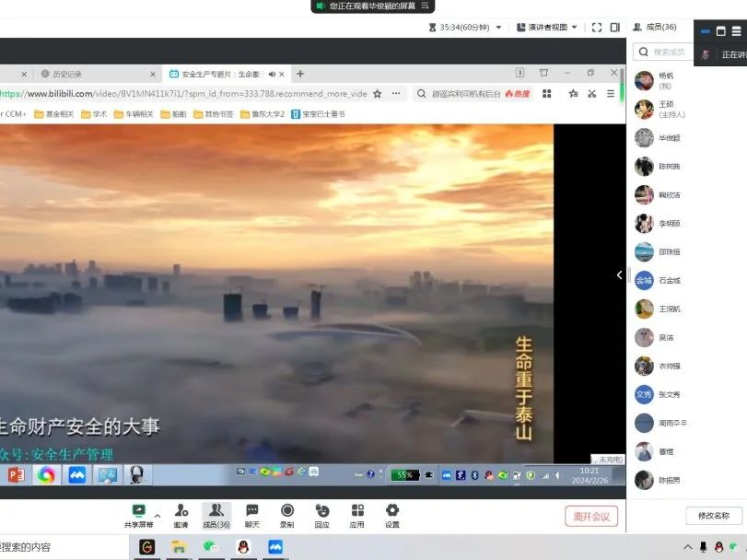This screenshot has height=560, width=747.
Task: Expand the 35:34(60分钟) timer dropdown
Action: (499, 27)
